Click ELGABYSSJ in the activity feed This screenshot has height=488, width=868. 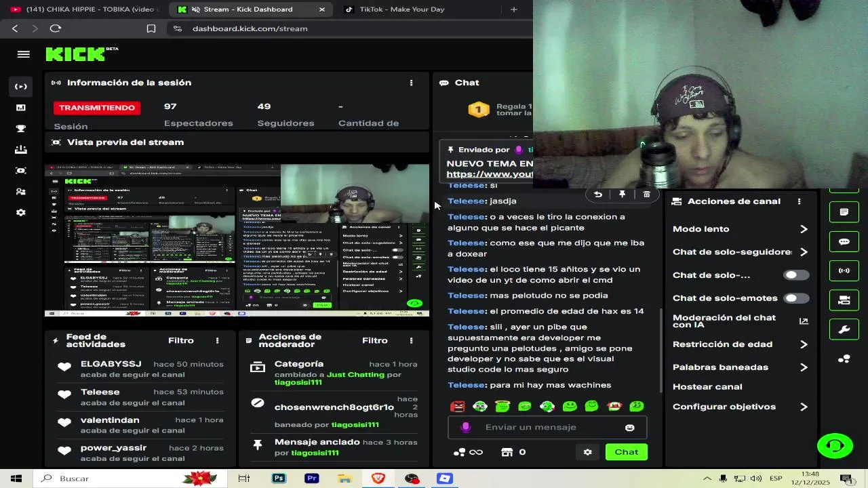pyautogui.click(x=111, y=364)
